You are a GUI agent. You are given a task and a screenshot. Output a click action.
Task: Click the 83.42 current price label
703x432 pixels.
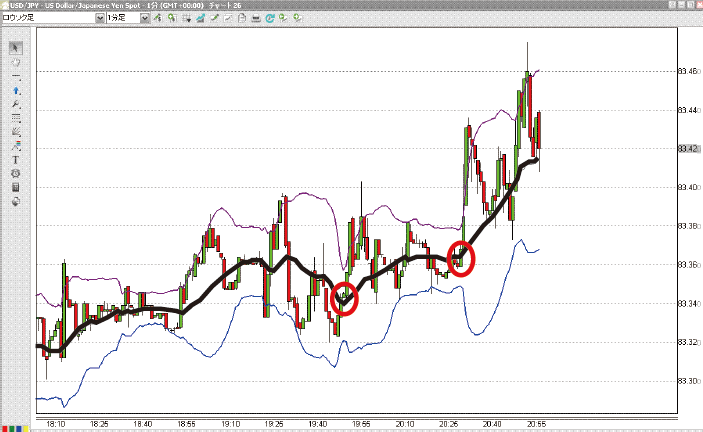click(688, 148)
